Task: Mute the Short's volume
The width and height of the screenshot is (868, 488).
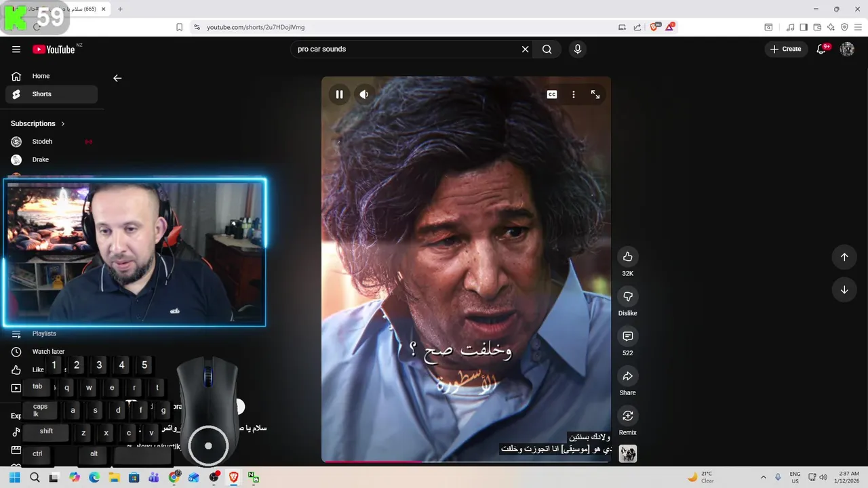Action: [x=364, y=94]
